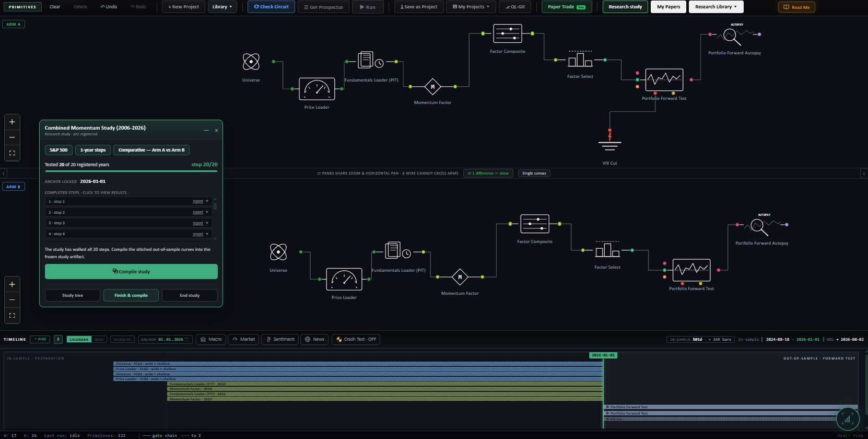Click the Study tree button
Screen dimensions: 868x439
click(x=73, y=295)
